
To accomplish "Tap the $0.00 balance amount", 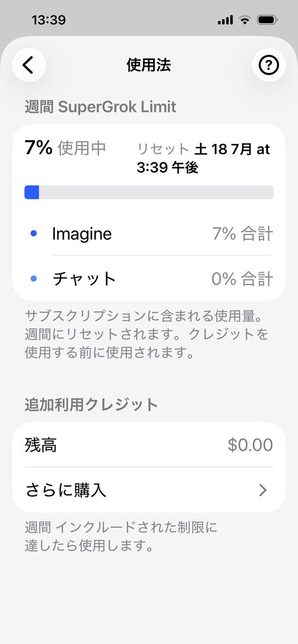I will [x=250, y=445].
